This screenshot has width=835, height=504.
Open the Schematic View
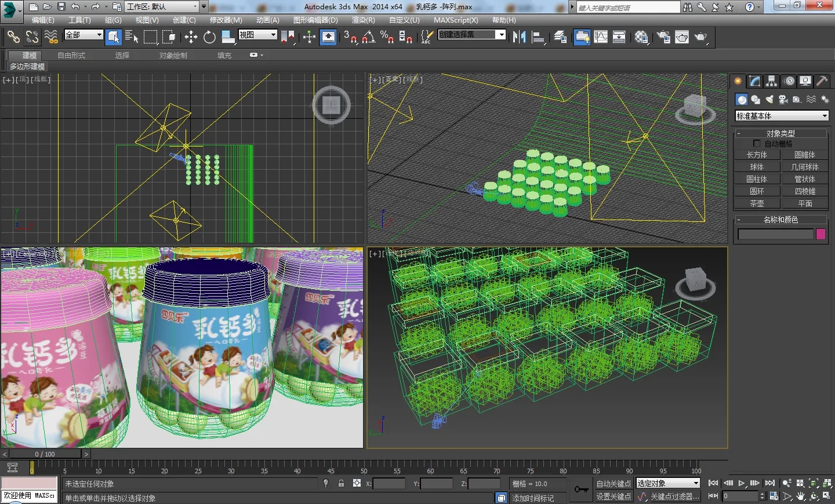(619, 37)
